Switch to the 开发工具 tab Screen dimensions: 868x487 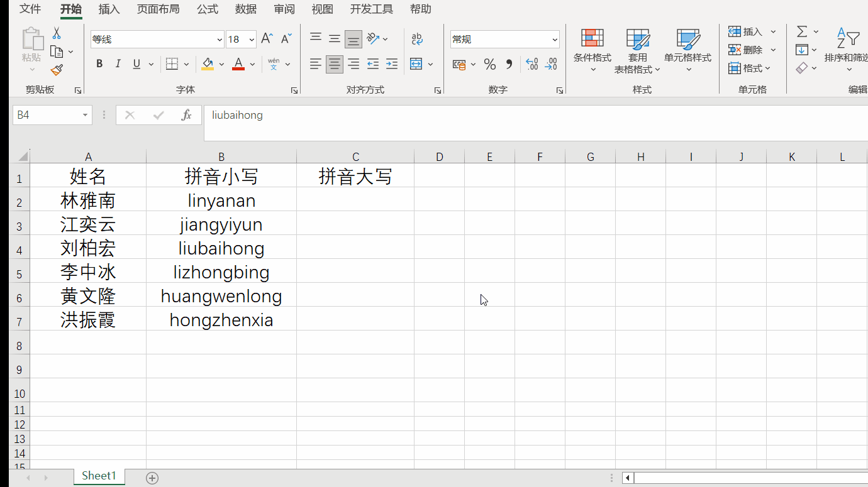point(372,9)
